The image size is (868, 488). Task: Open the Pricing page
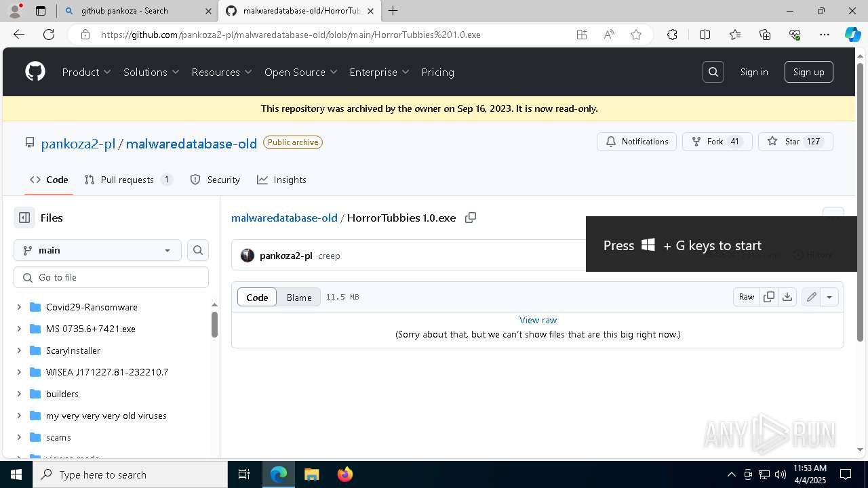pyautogui.click(x=437, y=72)
